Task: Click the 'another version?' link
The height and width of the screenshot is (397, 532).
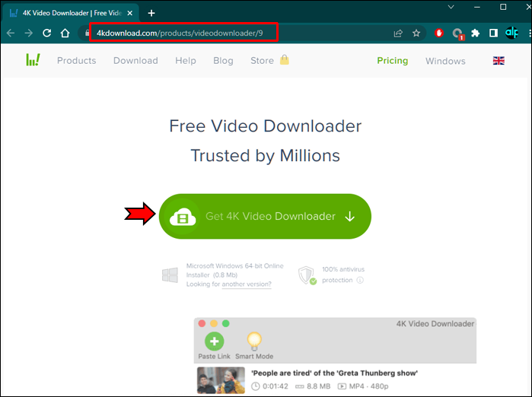Action: coord(247,284)
